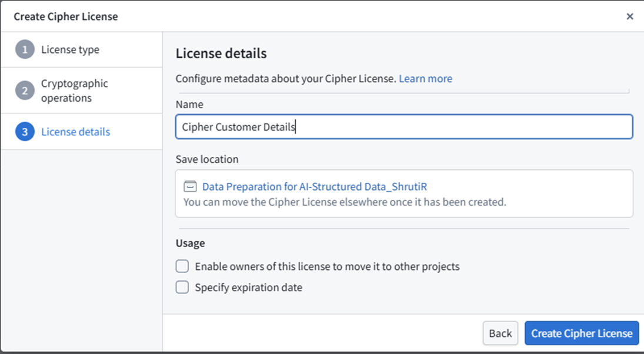The width and height of the screenshot is (644, 354).
Task: Click the highlighted step 3 number circle
Action: coord(25,132)
